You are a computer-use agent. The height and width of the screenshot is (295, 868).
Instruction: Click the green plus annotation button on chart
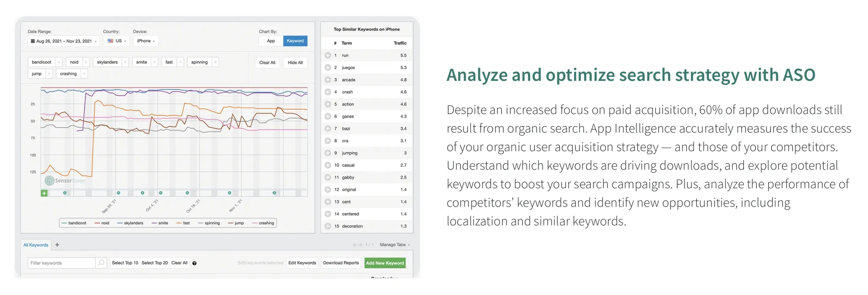pyautogui.click(x=44, y=193)
